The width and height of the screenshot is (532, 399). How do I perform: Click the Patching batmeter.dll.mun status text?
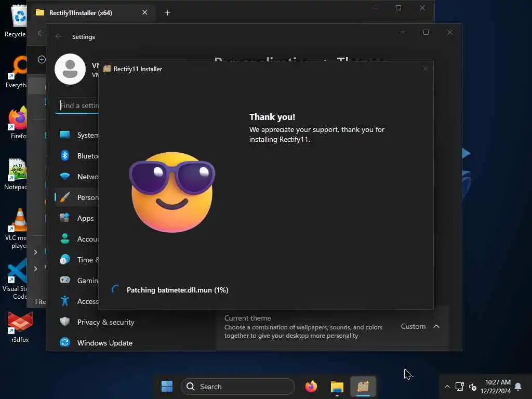(178, 290)
